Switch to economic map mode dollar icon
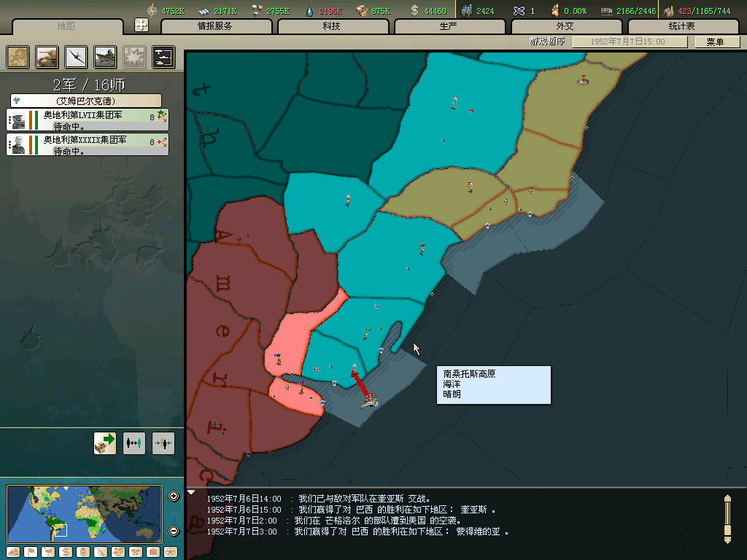The width and height of the screenshot is (747, 560). coord(66,553)
